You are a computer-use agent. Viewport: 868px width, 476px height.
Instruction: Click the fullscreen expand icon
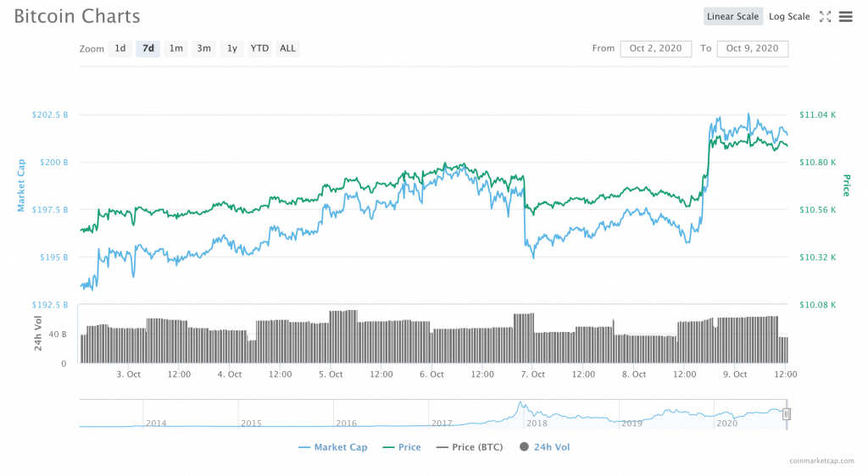click(825, 16)
